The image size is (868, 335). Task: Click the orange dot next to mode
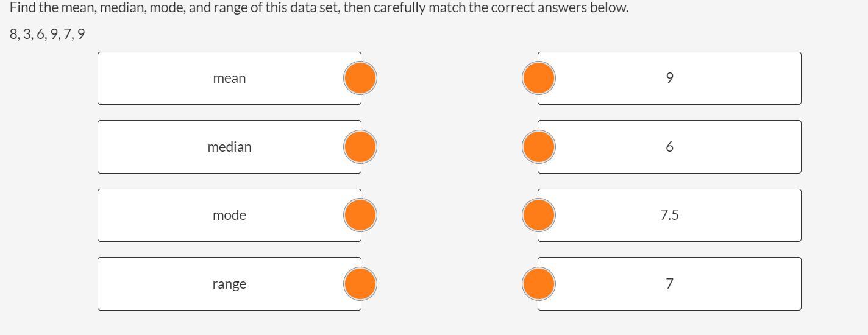(360, 215)
